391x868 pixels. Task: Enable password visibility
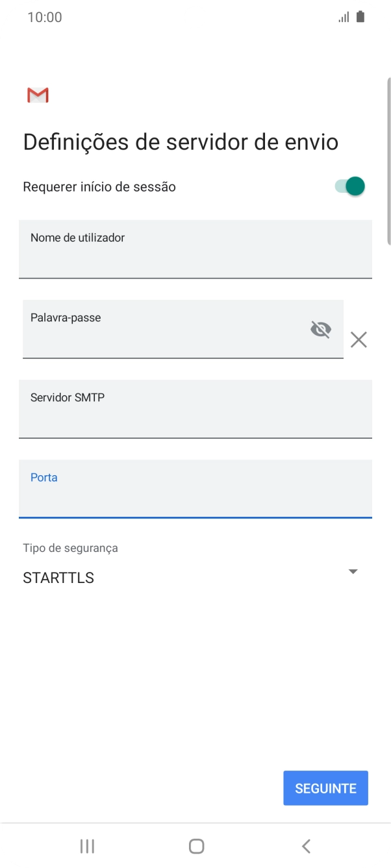coord(321,329)
